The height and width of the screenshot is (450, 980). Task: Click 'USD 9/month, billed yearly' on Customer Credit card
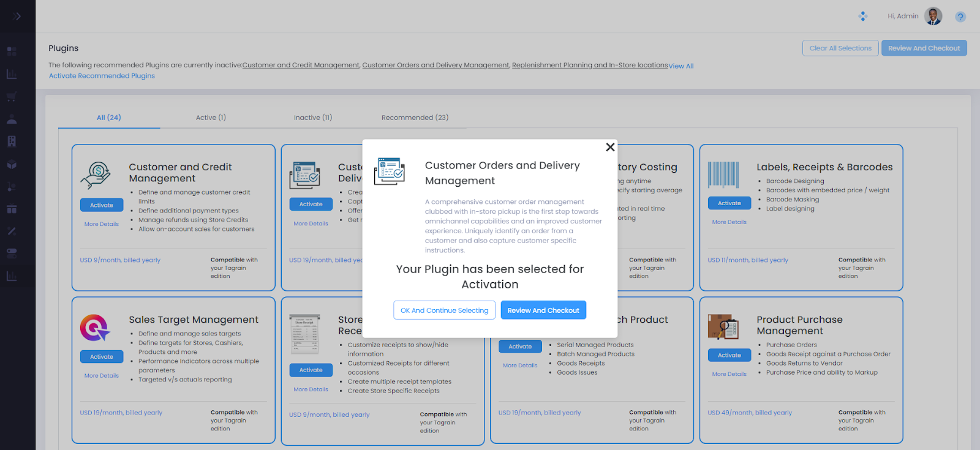120,260
